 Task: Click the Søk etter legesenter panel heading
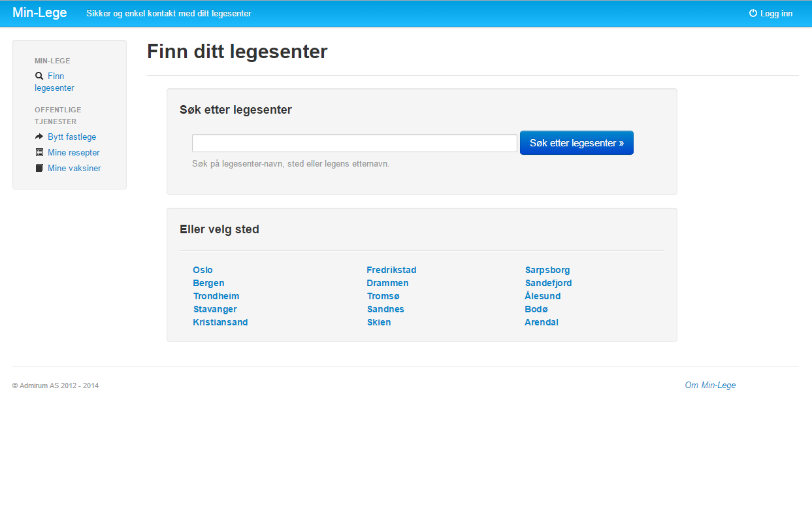pos(236,110)
